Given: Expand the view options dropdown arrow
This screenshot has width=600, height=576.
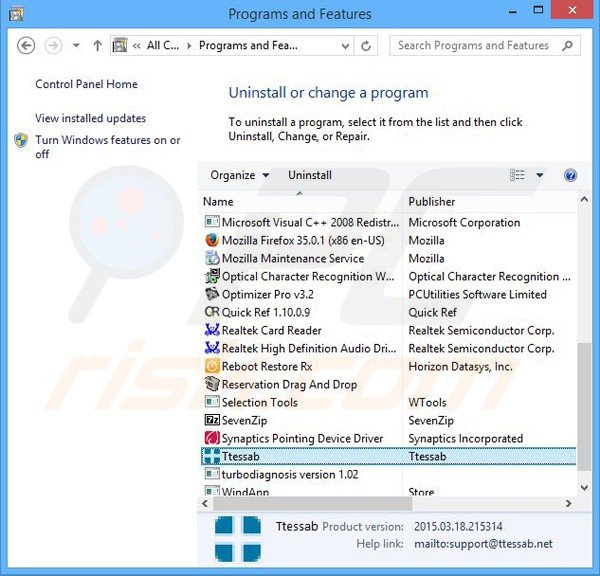Looking at the screenshot, I should tap(540, 175).
